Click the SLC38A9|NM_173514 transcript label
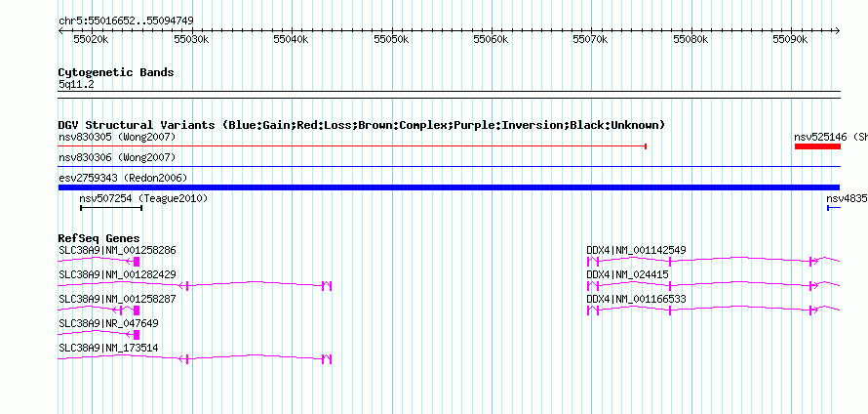Image resolution: width=868 pixels, height=414 pixels. (x=108, y=348)
